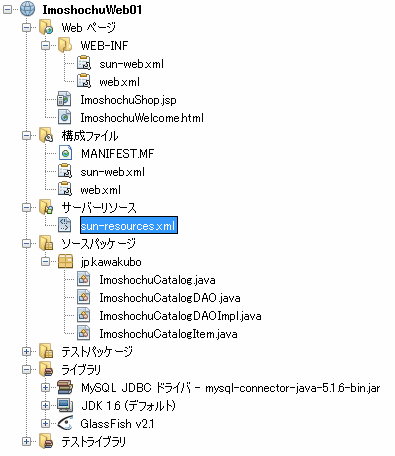This screenshot has height=456, width=395.
Task: Click the ImoshochuCatalogItem.java class icon
Action: point(84,333)
